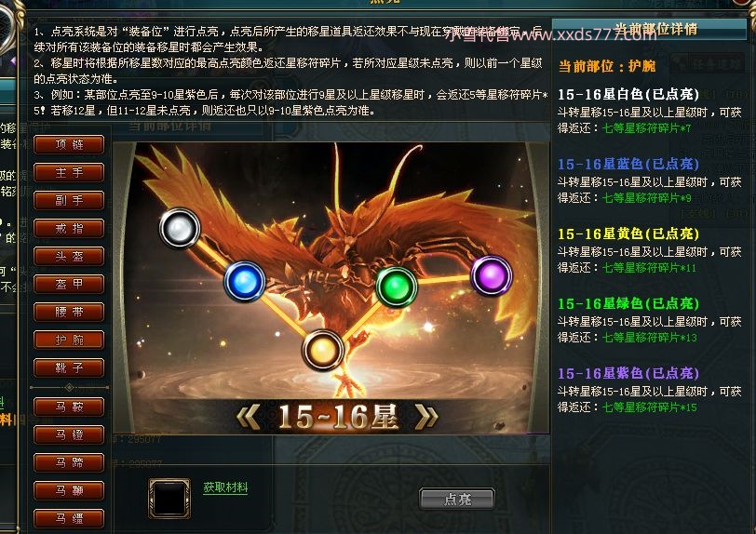
Task: Click the white orb node
Action: point(180,228)
